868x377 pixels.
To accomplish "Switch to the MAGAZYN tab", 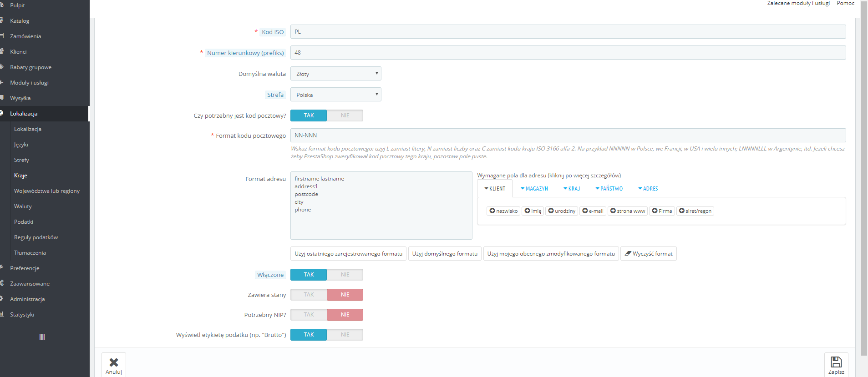I will coord(534,188).
